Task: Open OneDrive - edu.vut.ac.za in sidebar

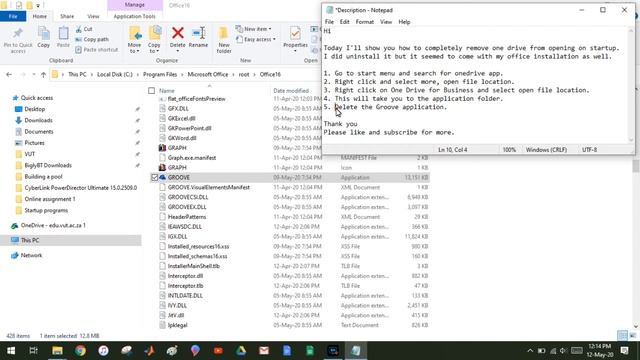Action: tap(53, 225)
